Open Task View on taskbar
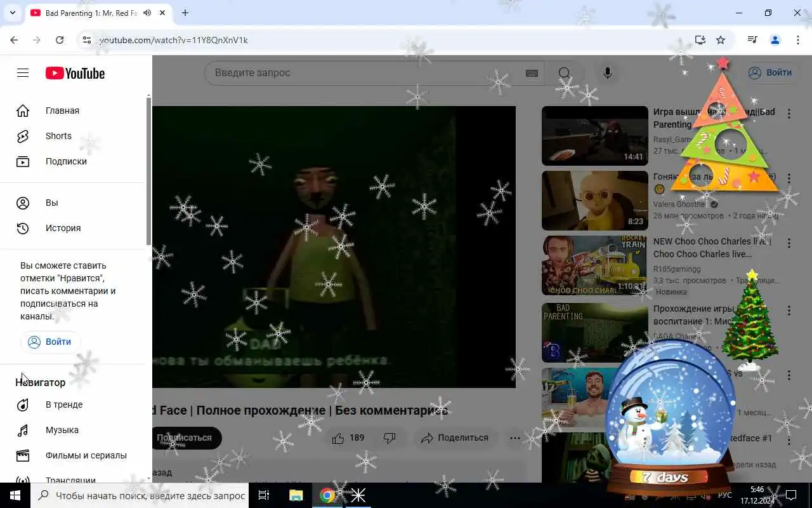Image resolution: width=812 pixels, height=508 pixels. pyautogui.click(x=264, y=495)
